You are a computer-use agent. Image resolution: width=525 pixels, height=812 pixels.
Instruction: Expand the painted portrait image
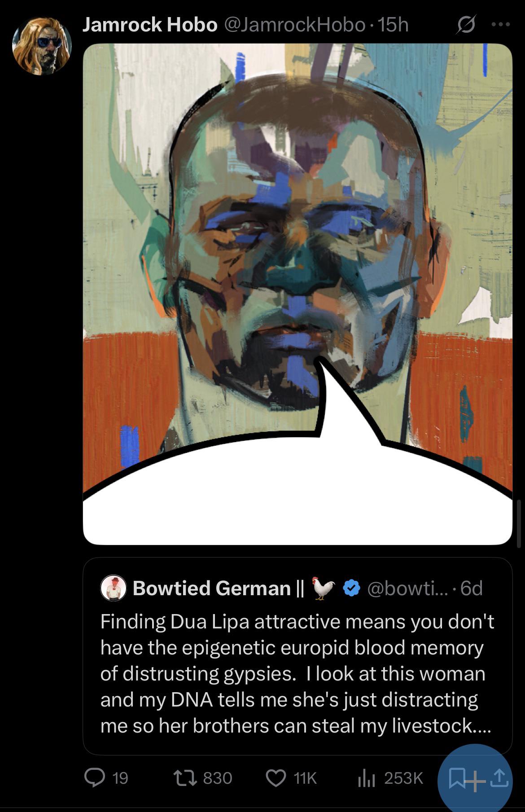coord(297,294)
